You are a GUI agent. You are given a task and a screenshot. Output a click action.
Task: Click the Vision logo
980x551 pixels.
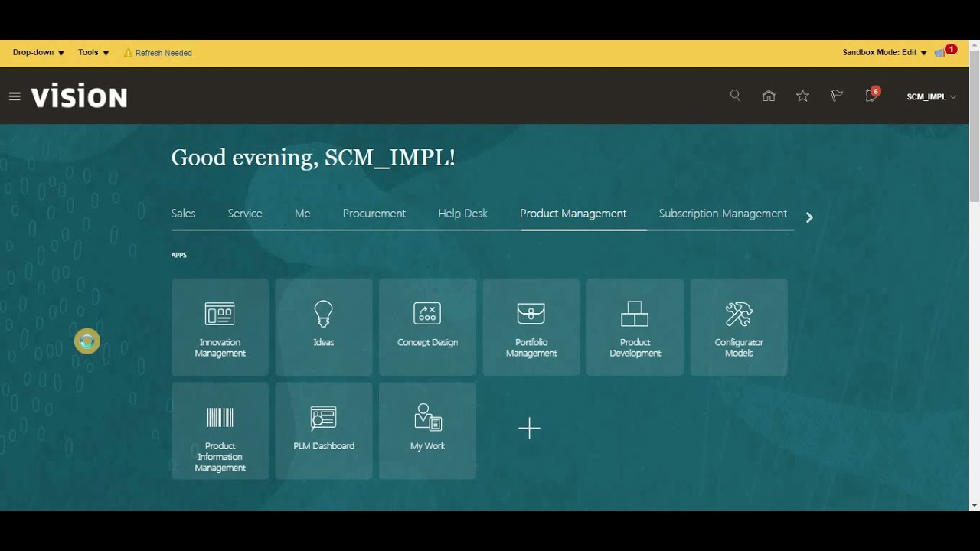click(x=79, y=97)
